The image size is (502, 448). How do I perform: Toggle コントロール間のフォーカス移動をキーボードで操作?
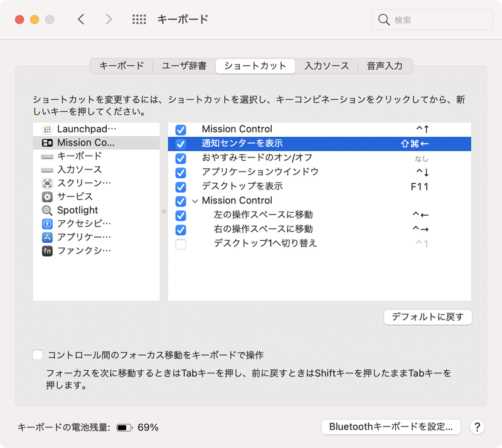[x=36, y=355]
